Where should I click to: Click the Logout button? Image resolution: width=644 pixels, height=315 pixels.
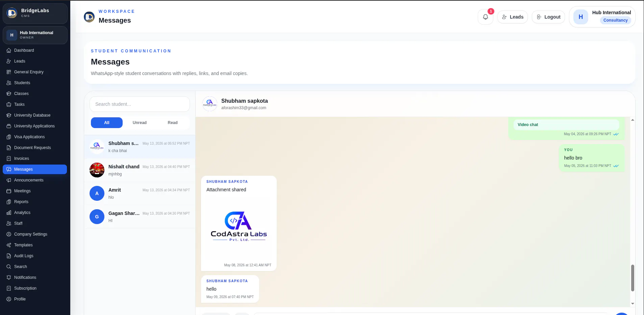548,17
